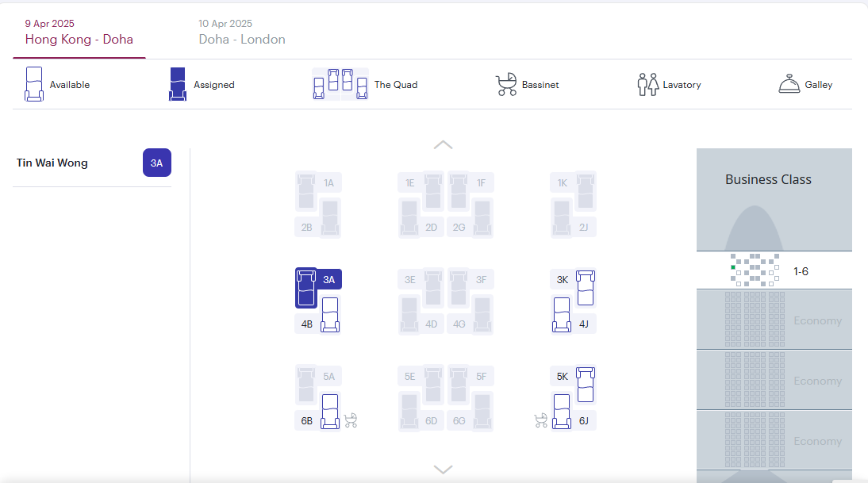Image resolution: width=868 pixels, height=483 pixels.
Task: Click the bassinet icon beside seat 6J
Action: point(542,420)
